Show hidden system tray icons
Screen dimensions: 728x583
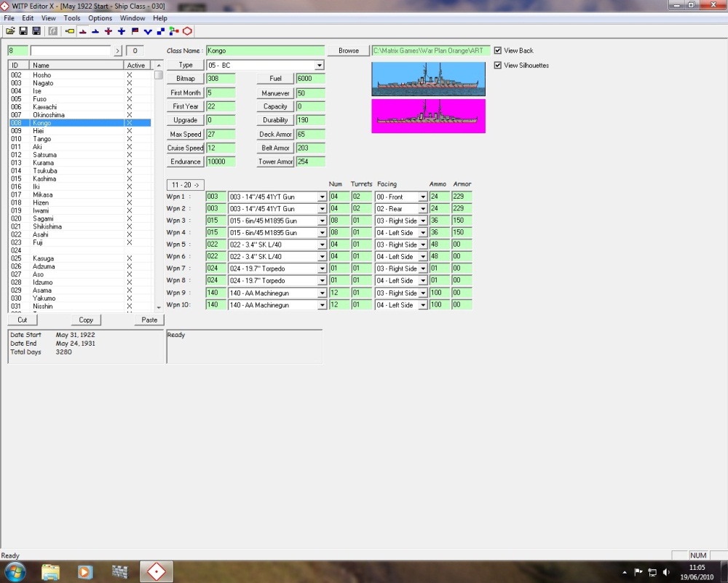coord(625,572)
